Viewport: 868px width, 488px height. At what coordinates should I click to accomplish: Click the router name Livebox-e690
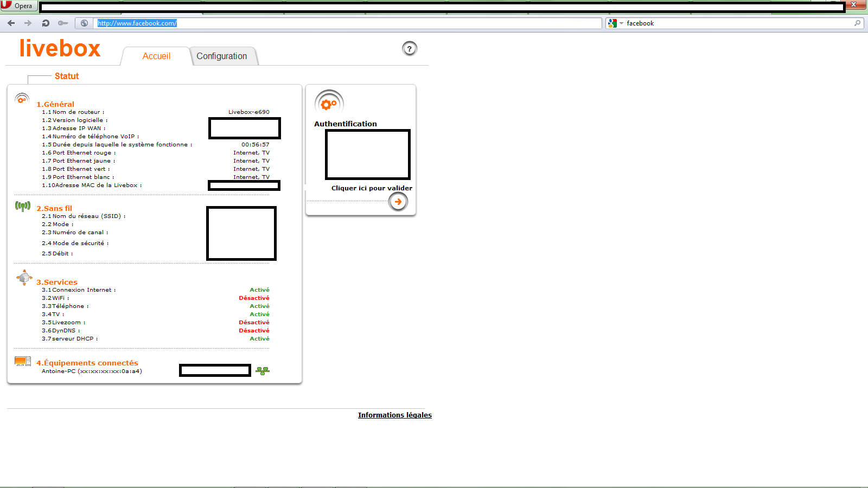coord(249,112)
